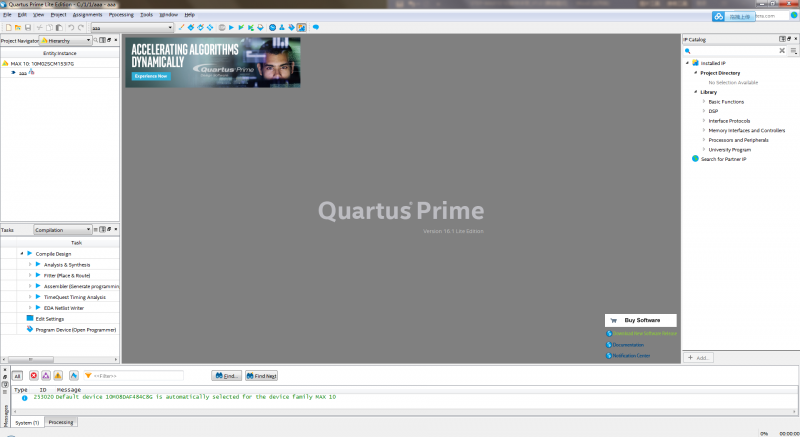Click the Find Next button
This screenshot has width=800, height=437.
click(x=261, y=376)
